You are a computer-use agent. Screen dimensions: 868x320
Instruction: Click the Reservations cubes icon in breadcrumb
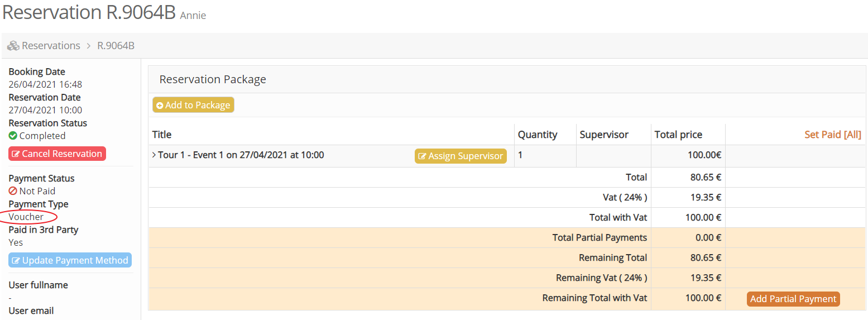pyautogui.click(x=13, y=46)
